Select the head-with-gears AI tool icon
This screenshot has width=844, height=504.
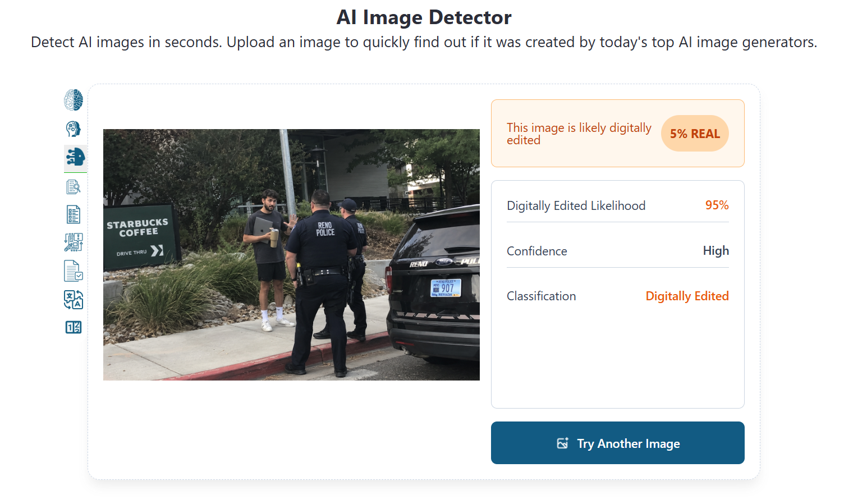pos(74,129)
